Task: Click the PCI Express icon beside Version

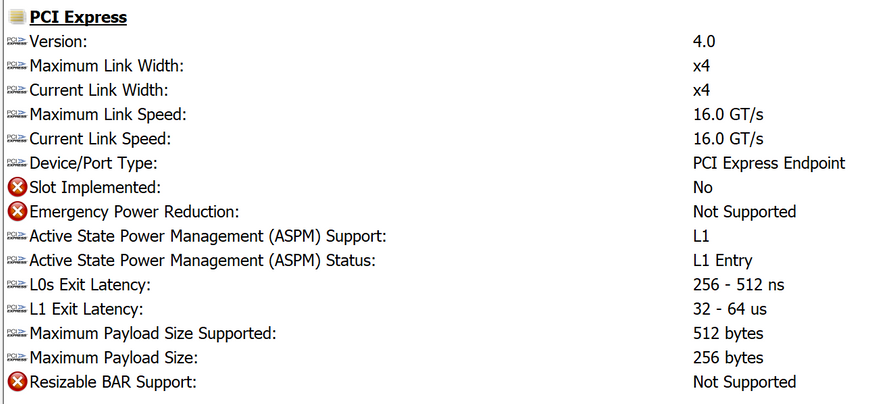Action: click(16, 42)
